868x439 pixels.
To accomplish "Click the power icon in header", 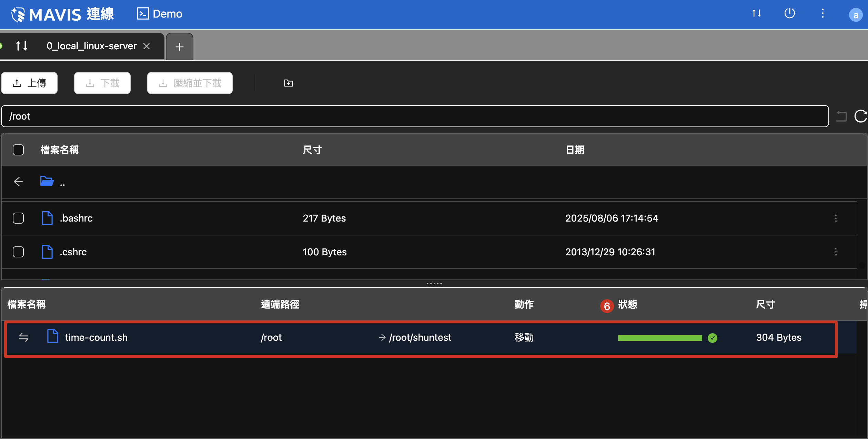I will [789, 13].
